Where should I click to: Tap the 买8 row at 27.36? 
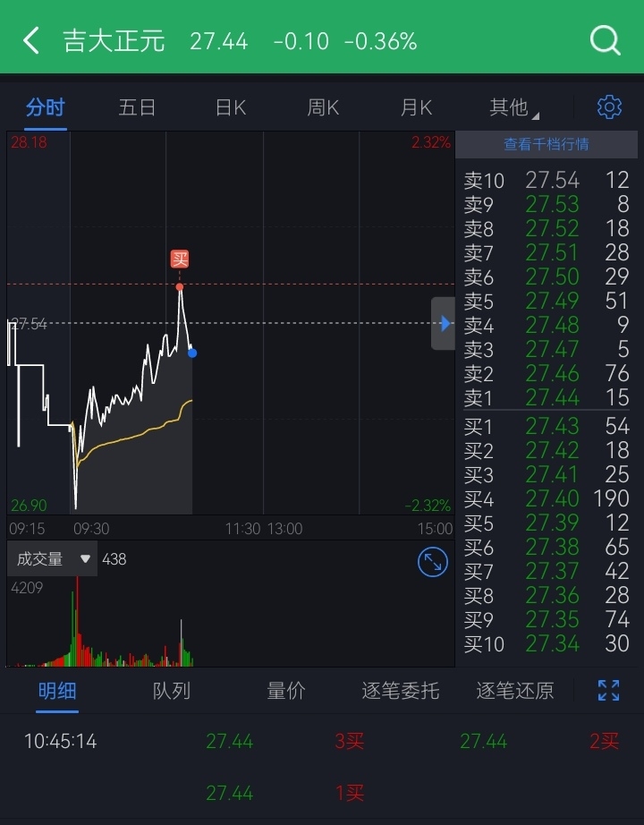click(547, 596)
